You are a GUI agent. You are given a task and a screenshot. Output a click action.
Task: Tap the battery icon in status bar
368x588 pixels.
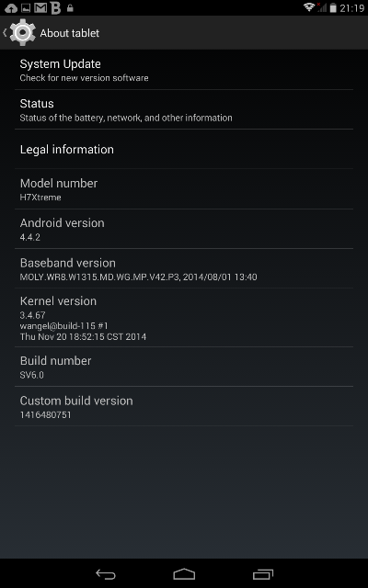[x=333, y=8]
